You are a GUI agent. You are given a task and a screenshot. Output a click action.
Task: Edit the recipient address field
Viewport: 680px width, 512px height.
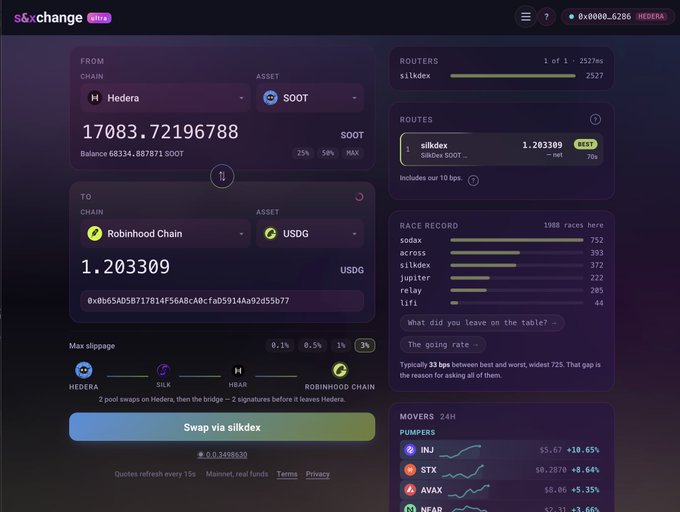click(222, 301)
